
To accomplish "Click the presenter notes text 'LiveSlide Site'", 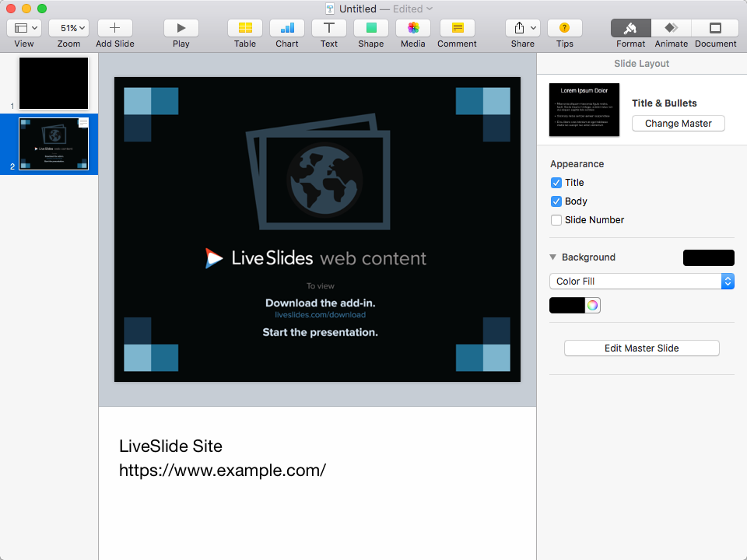I will pos(170,446).
